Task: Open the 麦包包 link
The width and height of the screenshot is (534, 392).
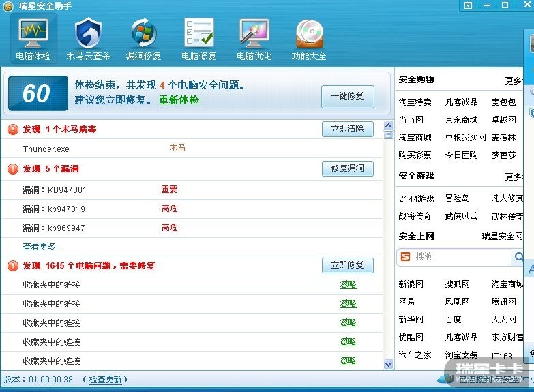Action: [503, 102]
